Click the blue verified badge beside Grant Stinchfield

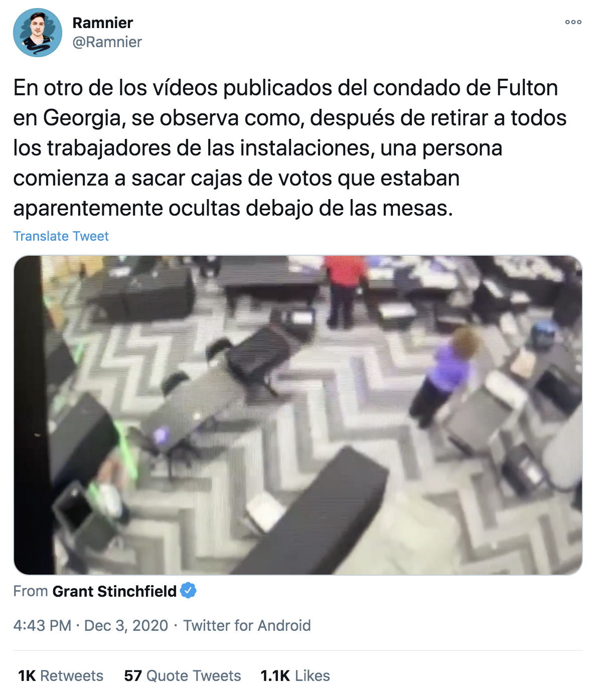(189, 591)
